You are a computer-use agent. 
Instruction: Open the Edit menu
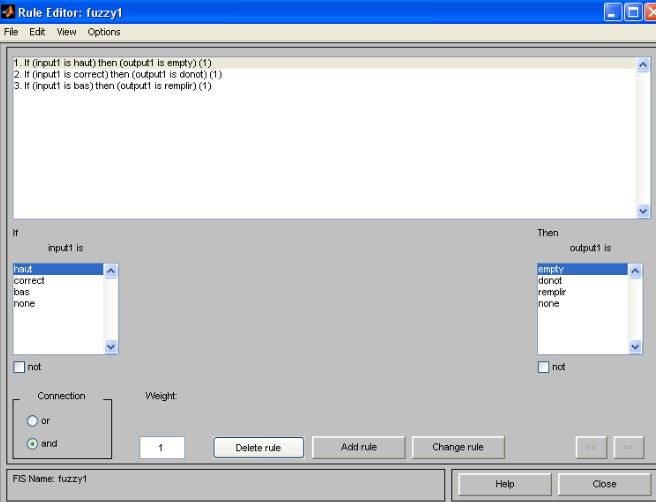tap(35, 32)
